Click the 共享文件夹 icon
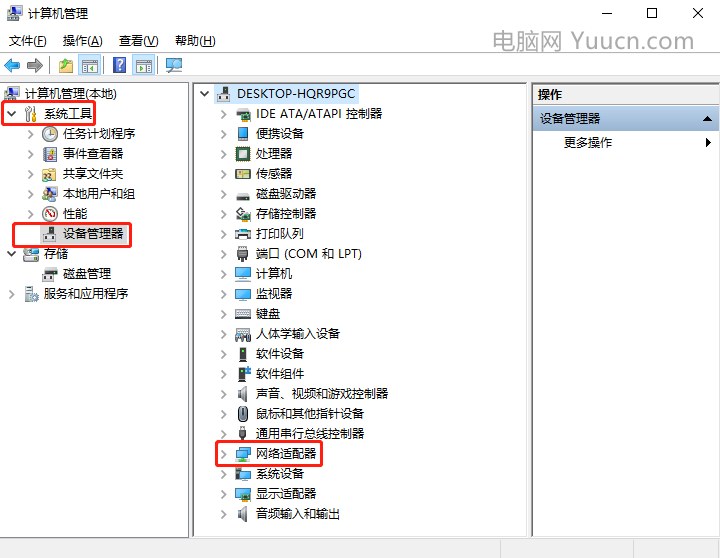 point(49,174)
